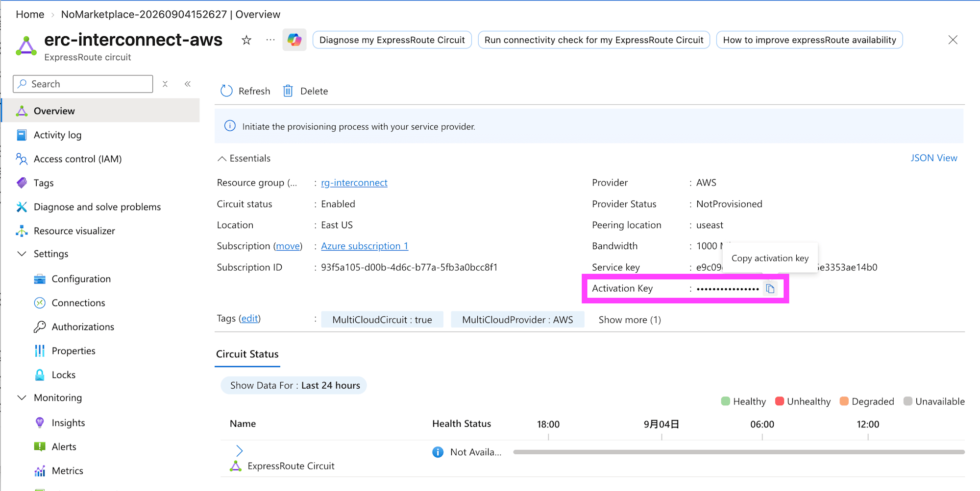
Task: Click Show more (1) tags
Action: coord(630,320)
